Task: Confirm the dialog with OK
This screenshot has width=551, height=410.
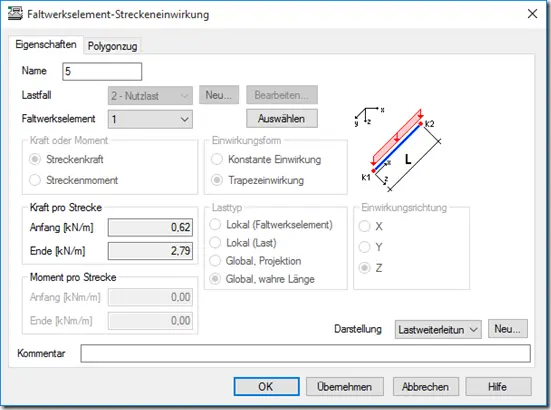Action: (266, 386)
